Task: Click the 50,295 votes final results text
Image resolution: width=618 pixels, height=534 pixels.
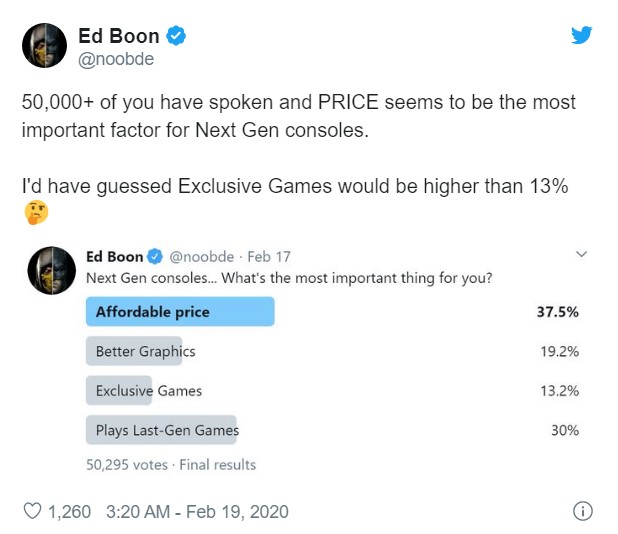Action: pos(171,465)
